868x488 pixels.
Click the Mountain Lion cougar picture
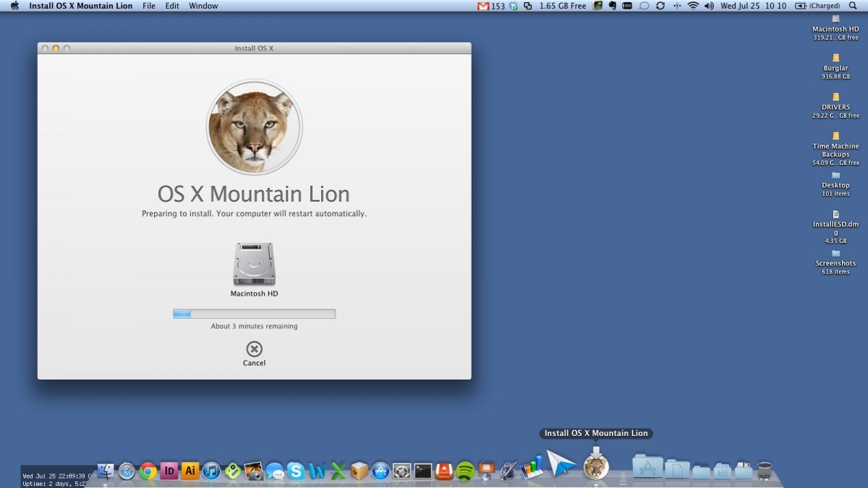pos(254,127)
